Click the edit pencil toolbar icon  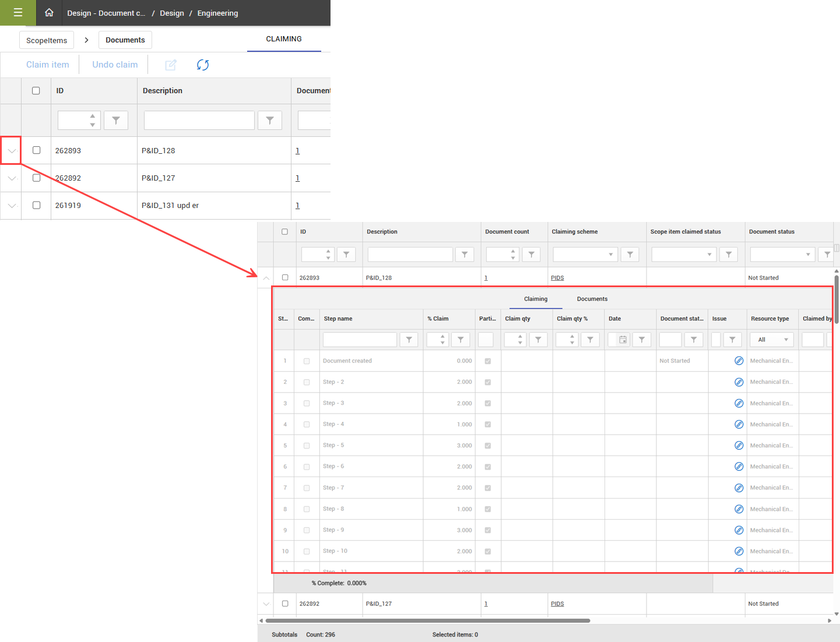pyautogui.click(x=171, y=65)
